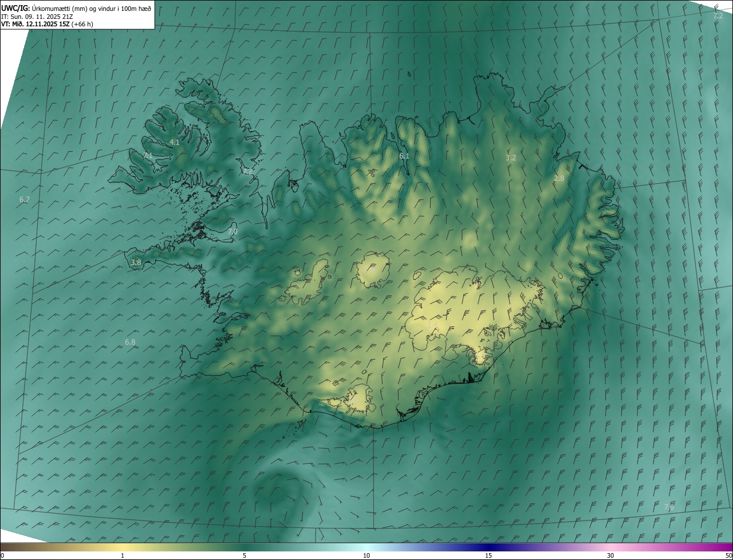This screenshot has width=733, height=560.
Task: Click the 7.1 value label on the map
Action: (147, 156)
